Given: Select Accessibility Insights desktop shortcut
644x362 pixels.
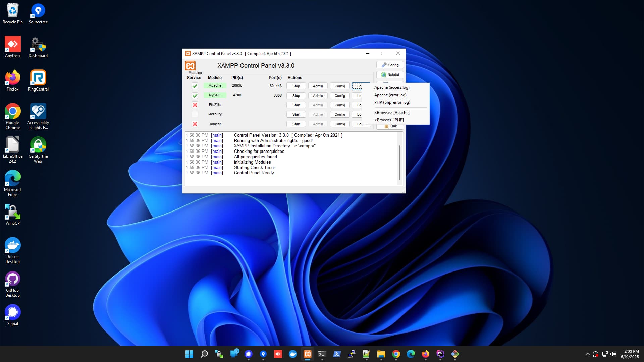Looking at the screenshot, I should point(38,116).
